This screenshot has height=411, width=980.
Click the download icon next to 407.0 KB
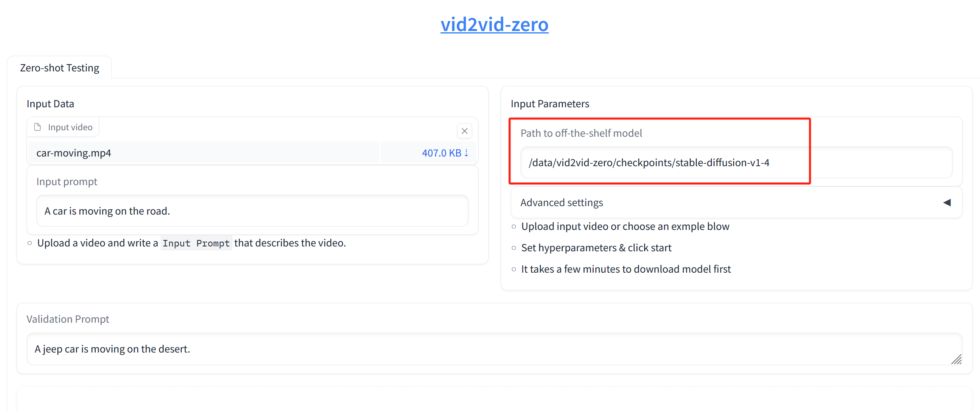point(466,152)
